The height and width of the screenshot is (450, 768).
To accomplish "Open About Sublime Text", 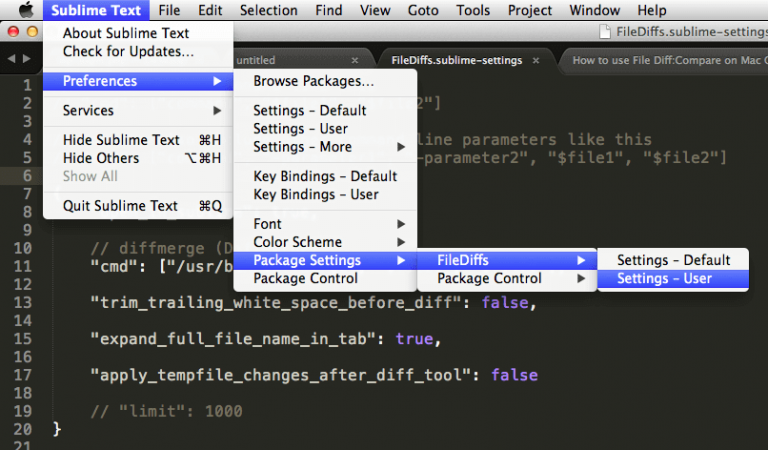I will click(x=125, y=33).
